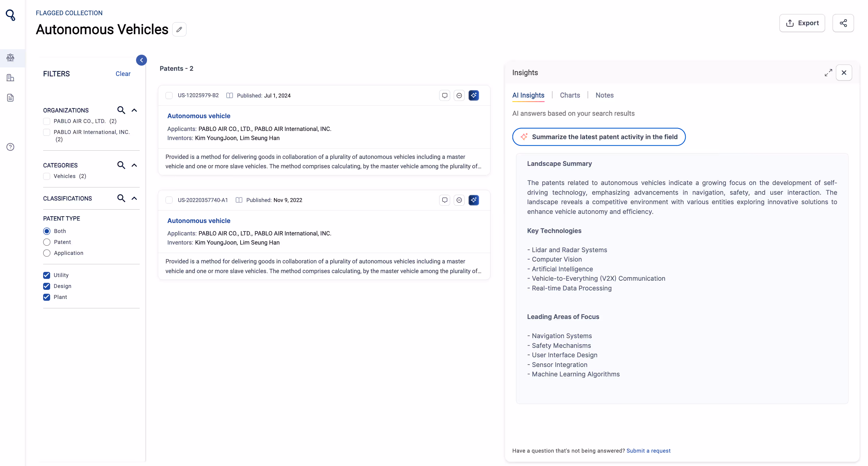Uncheck the Utility checkbox
Viewport: 868px width, 466px height.
tap(47, 275)
